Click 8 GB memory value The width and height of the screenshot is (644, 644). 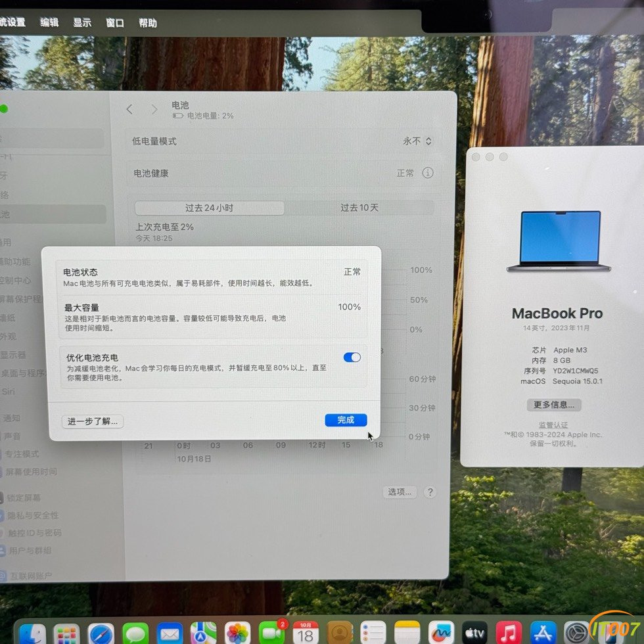561,360
